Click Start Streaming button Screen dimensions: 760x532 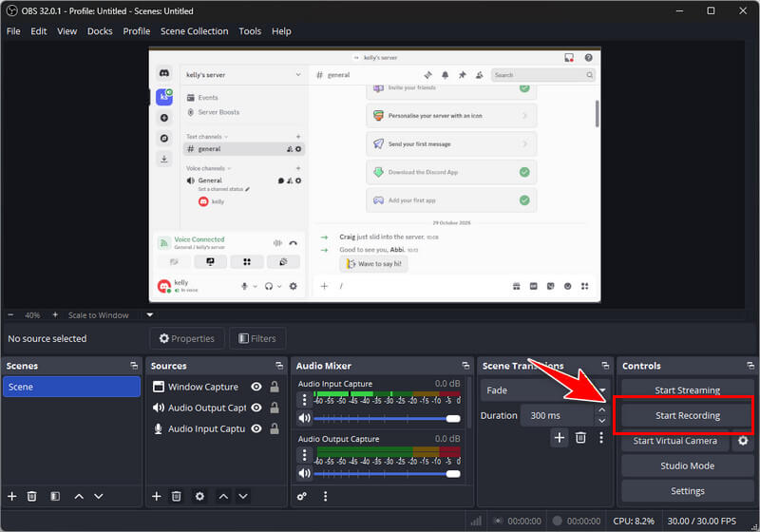pyautogui.click(x=687, y=389)
